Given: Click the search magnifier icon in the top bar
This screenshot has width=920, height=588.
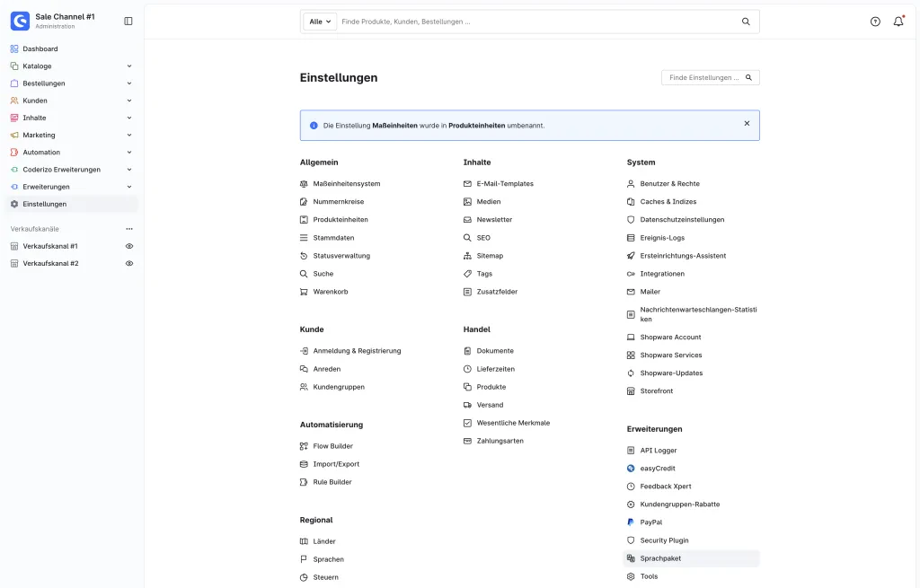Looking at the screenshot, I should click(x=746, y=22).
